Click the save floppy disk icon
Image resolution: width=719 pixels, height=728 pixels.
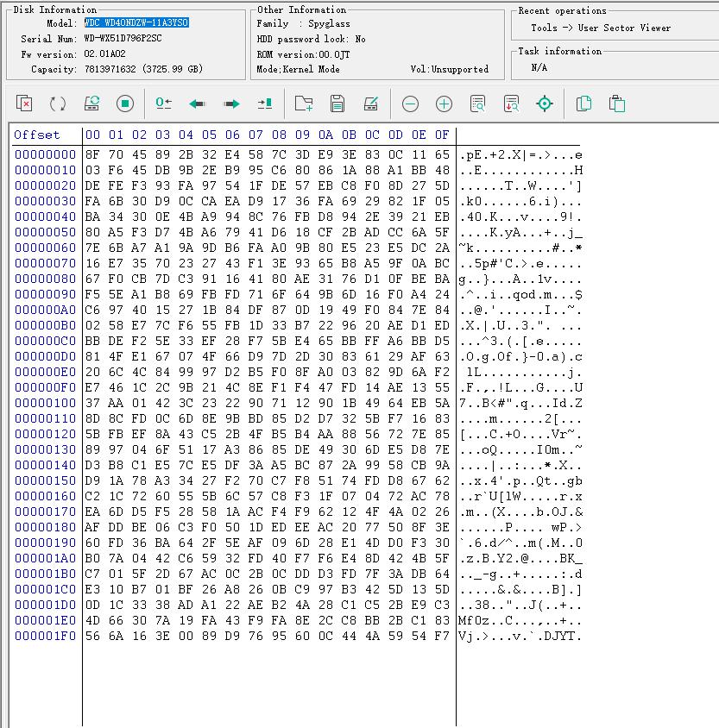click(x=337, y=103)
